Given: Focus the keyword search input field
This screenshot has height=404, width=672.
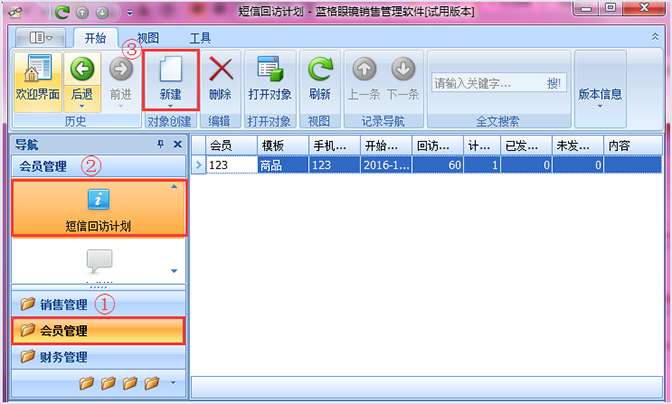Looking at the screenshot, I should click(x=489, y=83).
